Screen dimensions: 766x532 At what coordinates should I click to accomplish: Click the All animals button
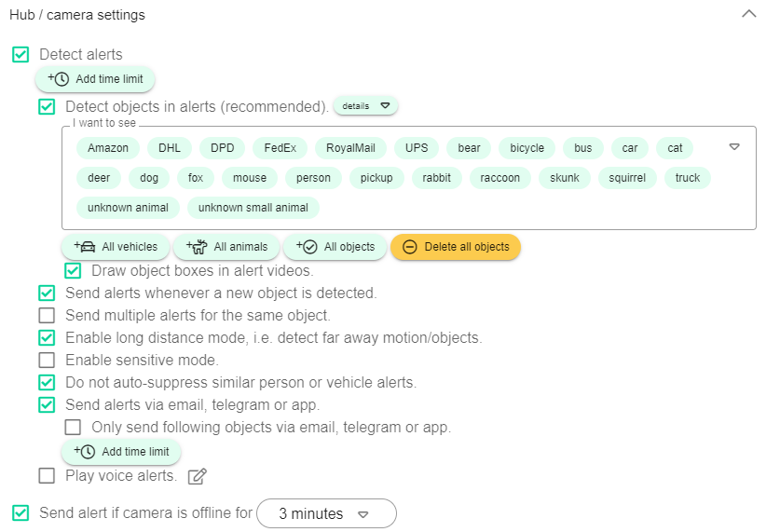(x=226, y=247)
